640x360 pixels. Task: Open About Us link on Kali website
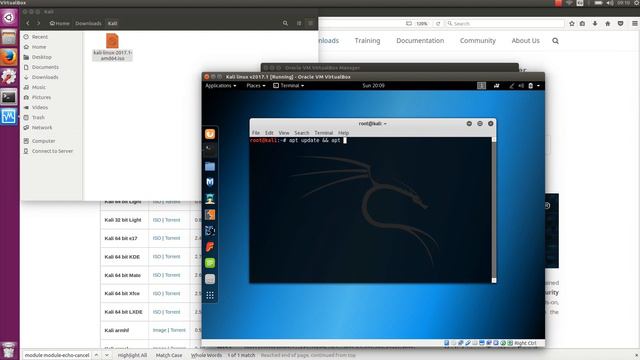[x=525, y=40]
